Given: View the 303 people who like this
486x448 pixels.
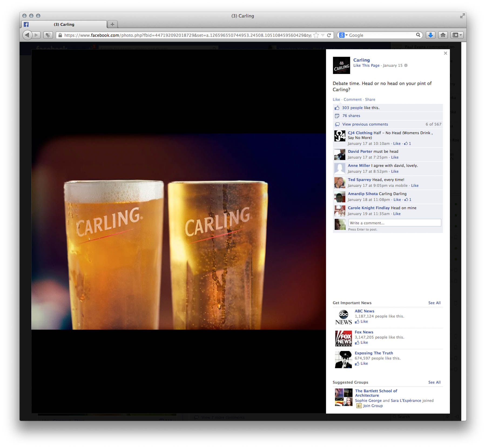Looking at the screenshot, I should 352,108.
